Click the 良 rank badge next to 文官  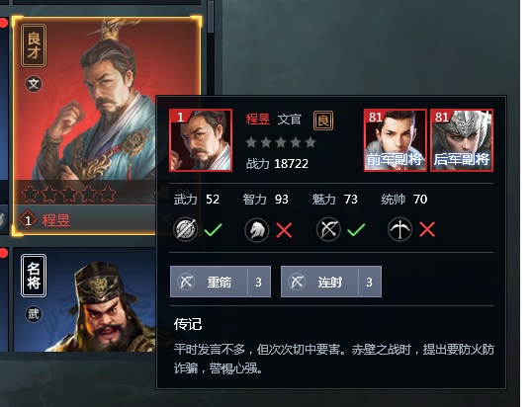[323, 121]
